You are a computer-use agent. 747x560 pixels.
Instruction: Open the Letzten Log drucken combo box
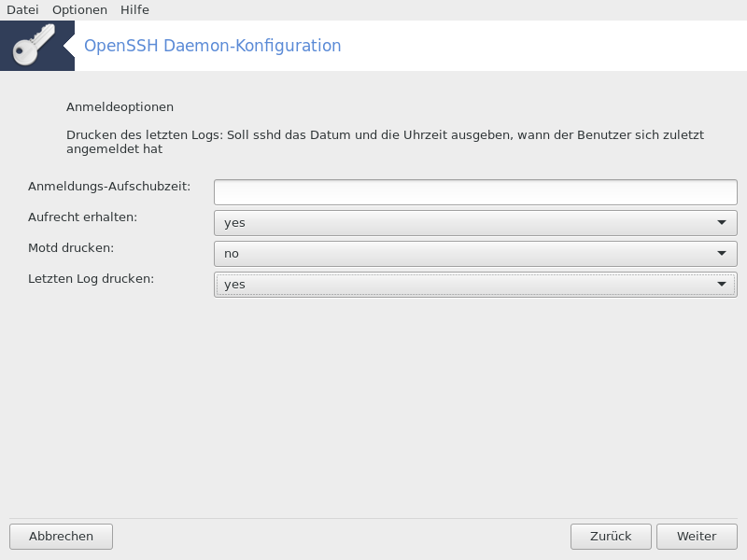coord(475,285)
